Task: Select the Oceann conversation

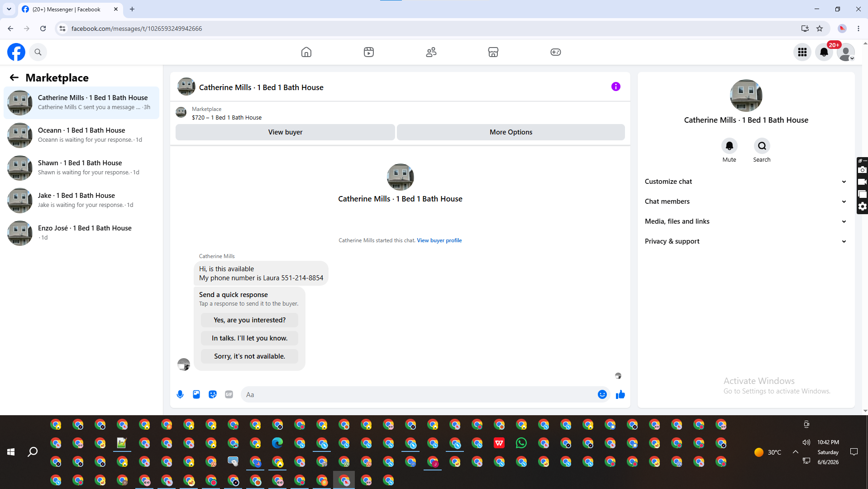Action: pyautogui.click(x=81, y=135)
